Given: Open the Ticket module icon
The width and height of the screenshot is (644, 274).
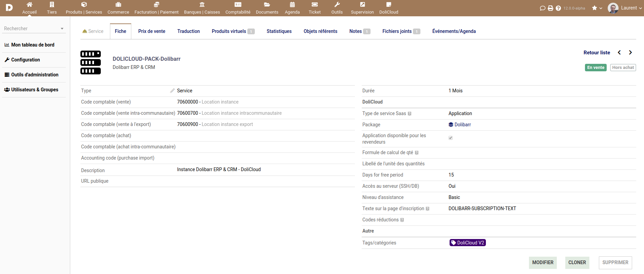Looking at the screenshot, I should click(315, 4).
